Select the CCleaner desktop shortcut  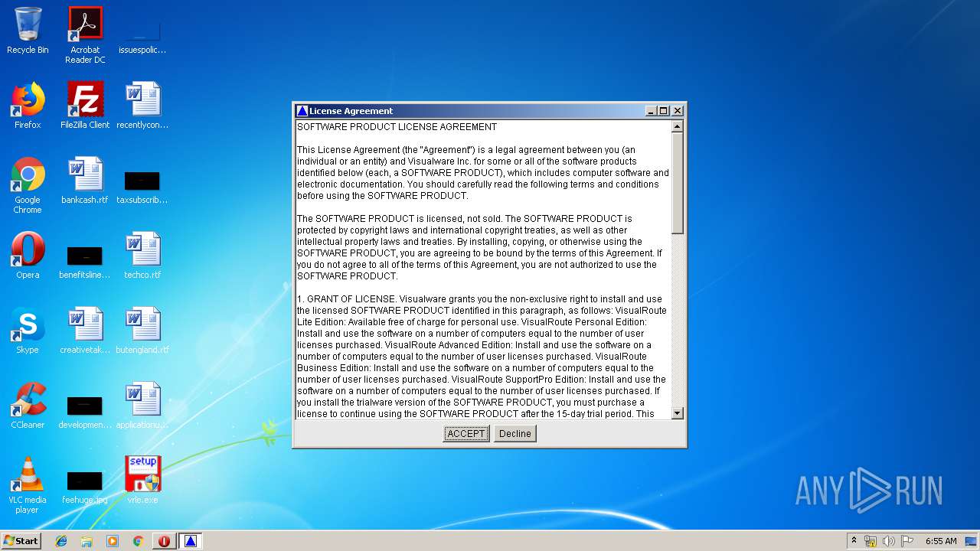[28, 406]
